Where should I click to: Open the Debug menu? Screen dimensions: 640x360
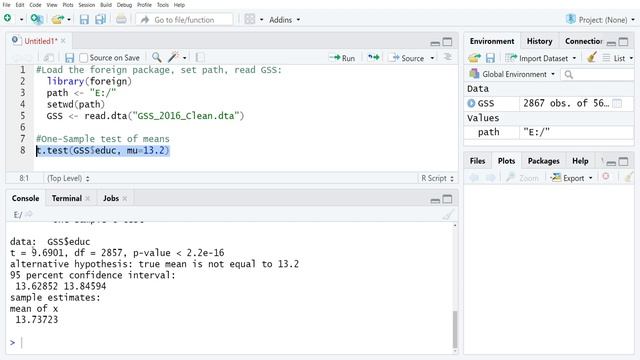[x=124, y=5]
